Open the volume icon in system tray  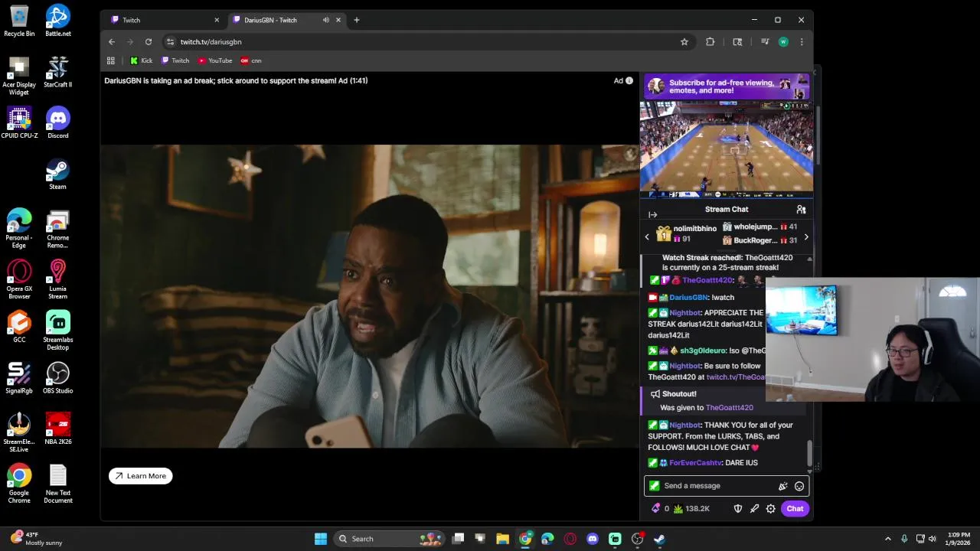pyautogui.click(x=933, y=539)
